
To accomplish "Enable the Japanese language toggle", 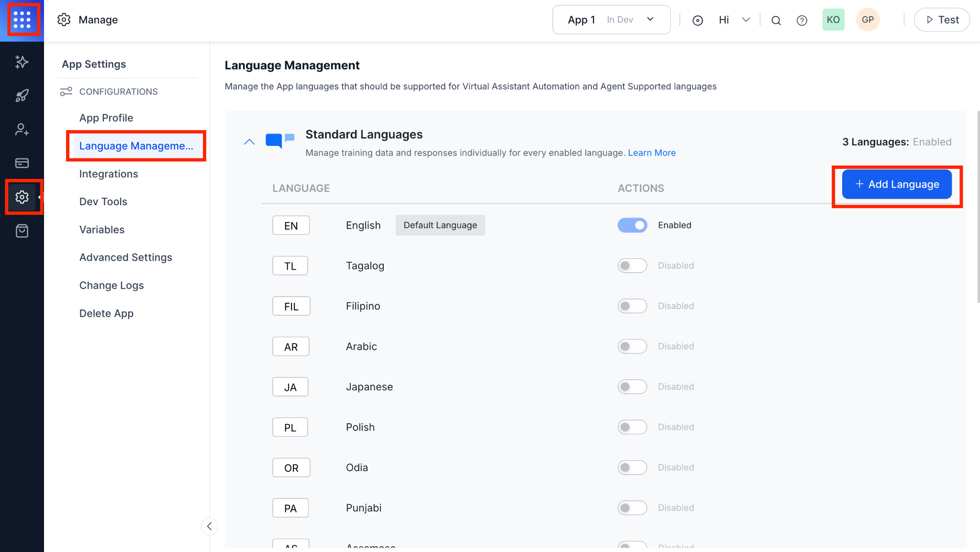I will click(632, 386).
